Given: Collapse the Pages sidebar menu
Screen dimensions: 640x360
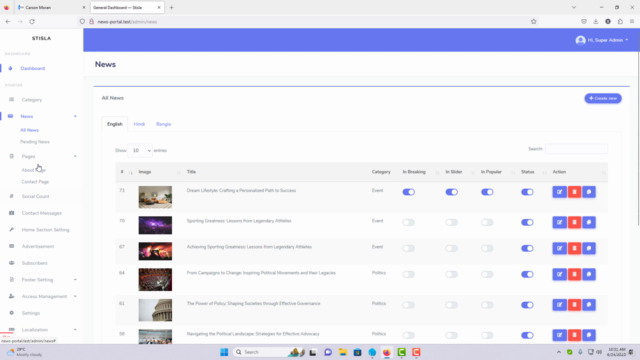Looking at the screenshot, I should pyautogui.click(x=75, y=156).
